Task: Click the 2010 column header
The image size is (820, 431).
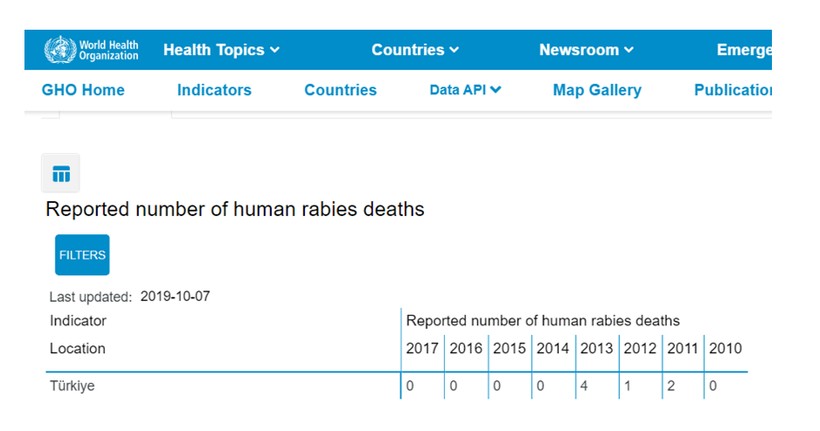Action: pos(725,348)
